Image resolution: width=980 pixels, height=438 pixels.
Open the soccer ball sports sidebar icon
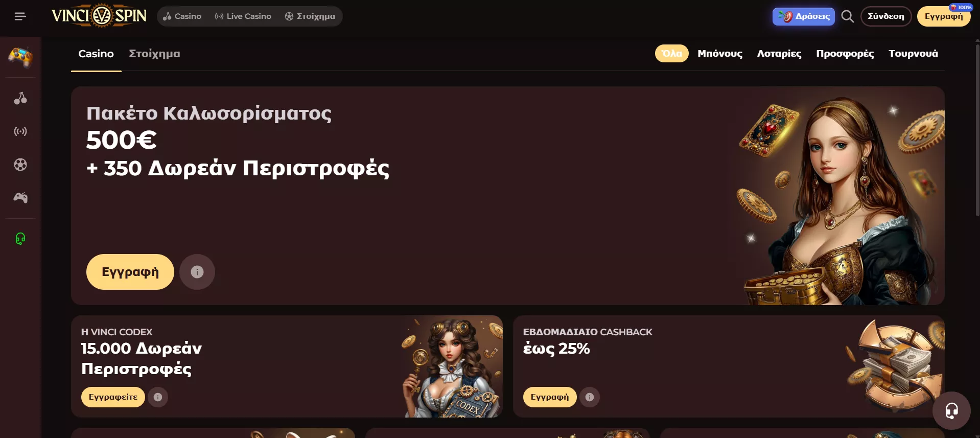tap(20, 165)
